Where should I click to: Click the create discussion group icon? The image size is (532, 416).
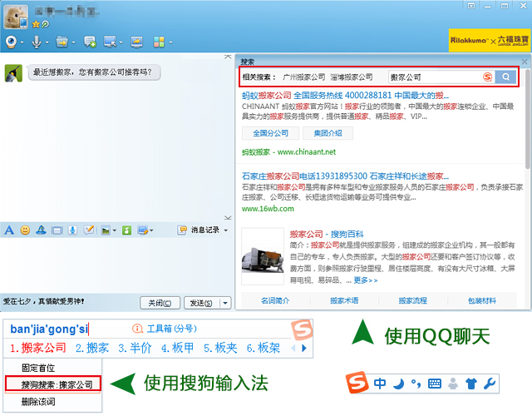click(x=90, y=42)
